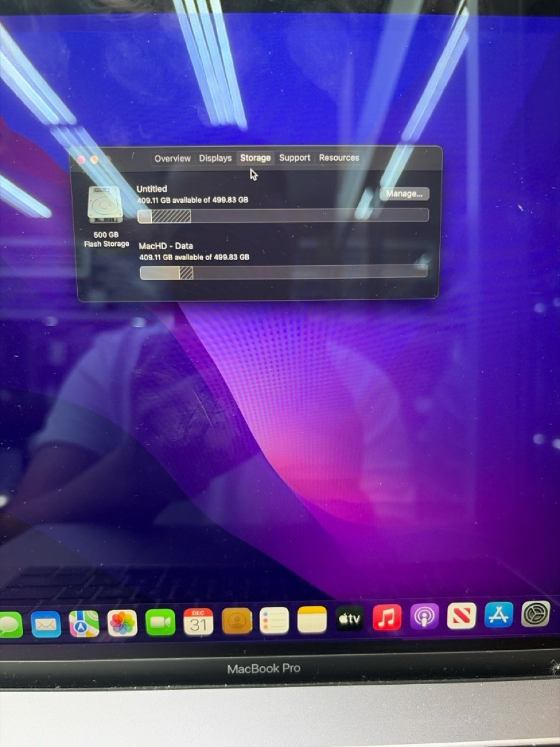Open the Resources tab
Image resolution: width=560 pixels, height=747 pixels.
(x=339, y=157)
